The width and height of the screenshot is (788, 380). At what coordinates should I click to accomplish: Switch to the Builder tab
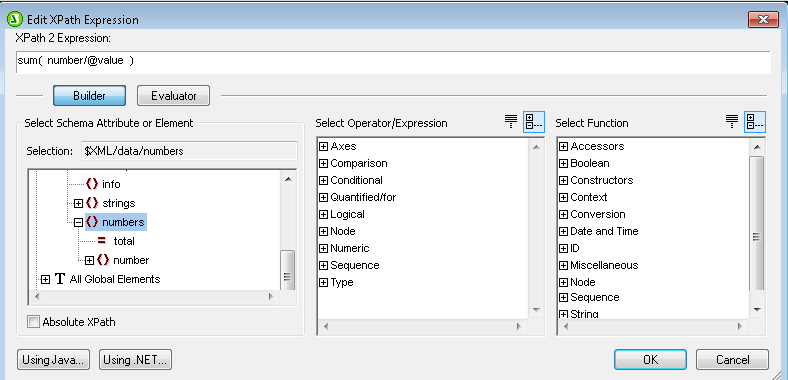(x=89, y=96)
